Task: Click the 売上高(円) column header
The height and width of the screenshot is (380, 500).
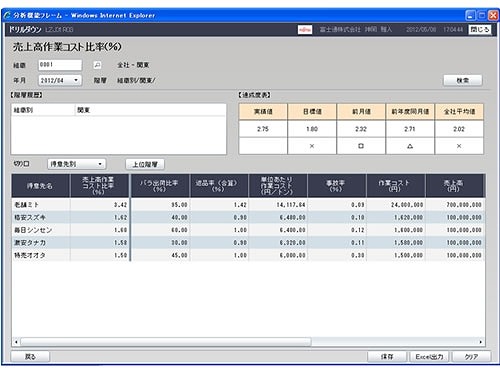Action: click(455, 186)
